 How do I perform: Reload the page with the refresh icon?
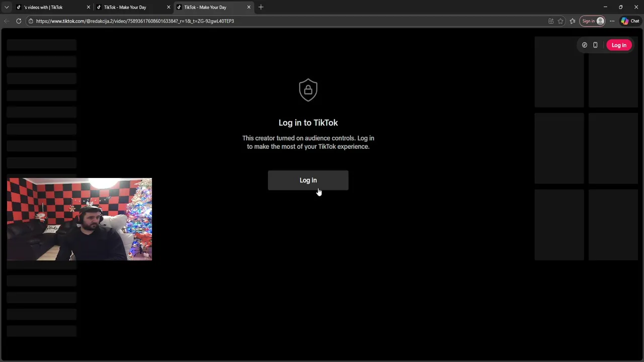19,21
